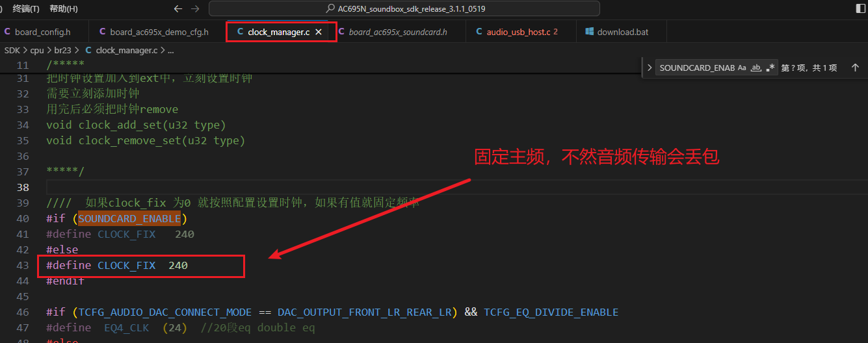Toggle Use Regular Expression in find widget
Screen dimensions: 868x343
pyautogui.click(x=770, y=68)
